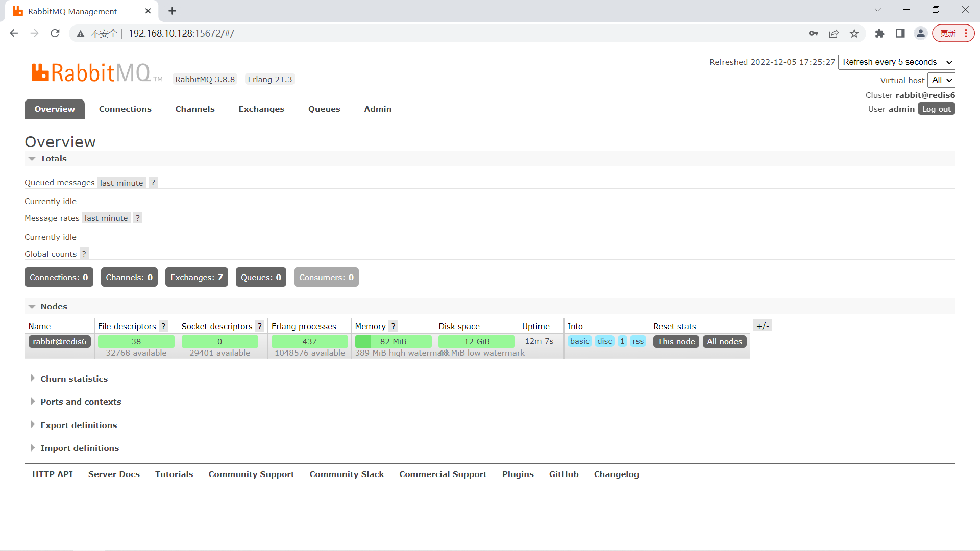Click the green Memory usage bar
Viewport: 980px width, 551px height.
point(393,341)
